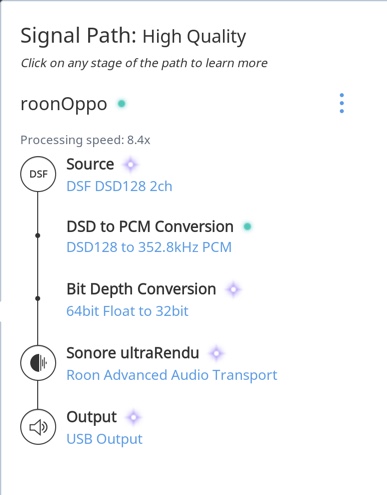Select the Bit Depth Conversion heading
This screenshot has height=495, width=387.
(141, 289)
